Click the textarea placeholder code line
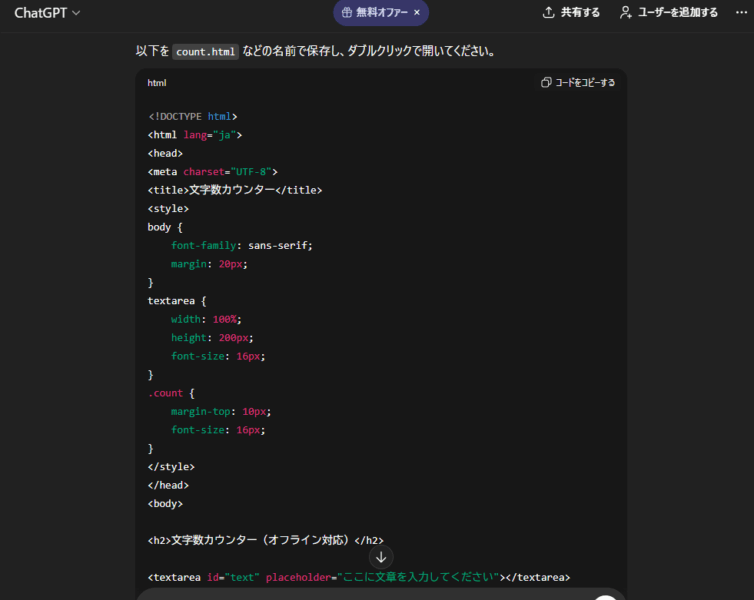This screenshot has height=600, width=754. pos(358,577)
